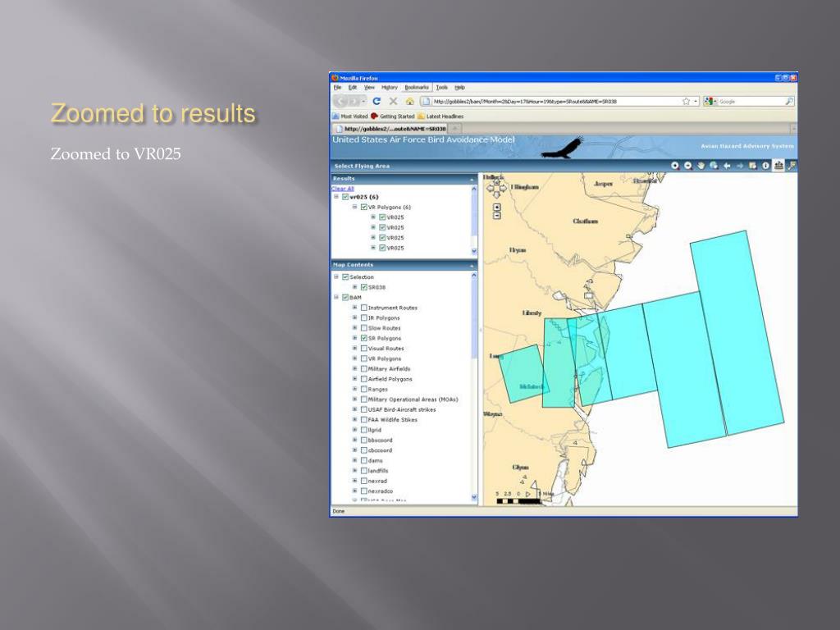Image resolution: width=840 pixels, height=630 pixels.
Task: Enable the FAA Wildlife Stikes layer
Action: [363, 419]
